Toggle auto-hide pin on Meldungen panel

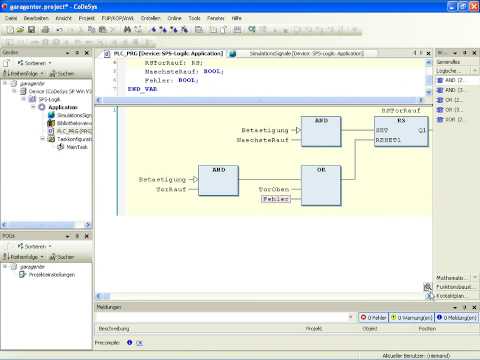(x=465, y=307)
